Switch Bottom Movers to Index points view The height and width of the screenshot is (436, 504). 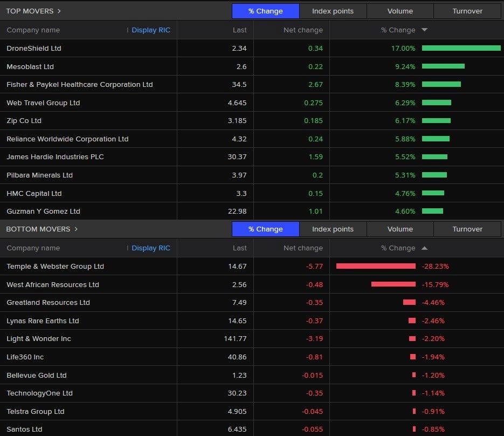(333, 229)
